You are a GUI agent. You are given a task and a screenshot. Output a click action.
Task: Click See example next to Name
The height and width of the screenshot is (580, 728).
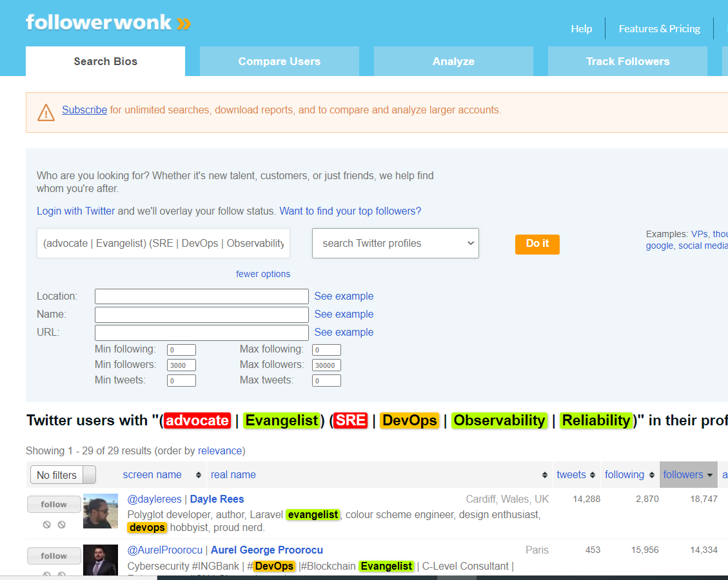344,314
